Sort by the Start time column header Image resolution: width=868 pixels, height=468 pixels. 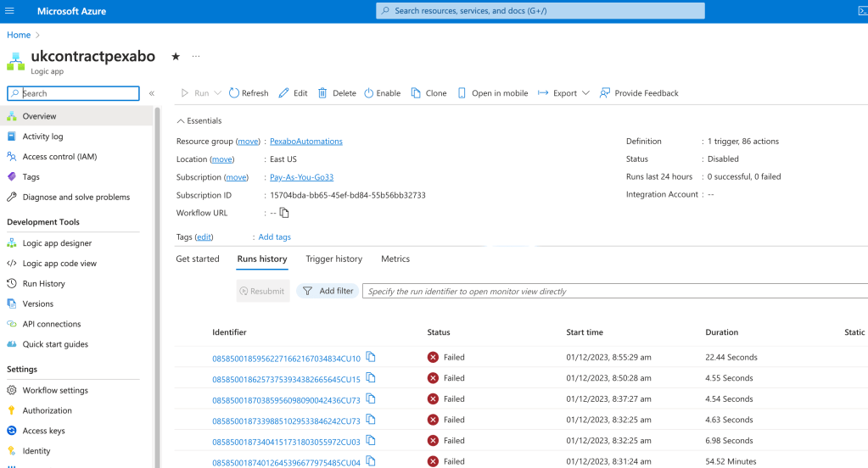click(x=585, y=332)
